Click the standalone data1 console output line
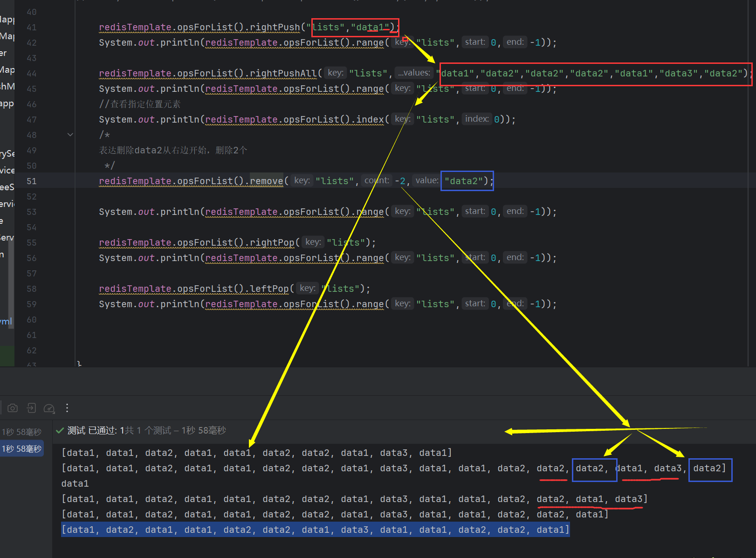Viewport: 756px width, 558px height. coord(75,483)
